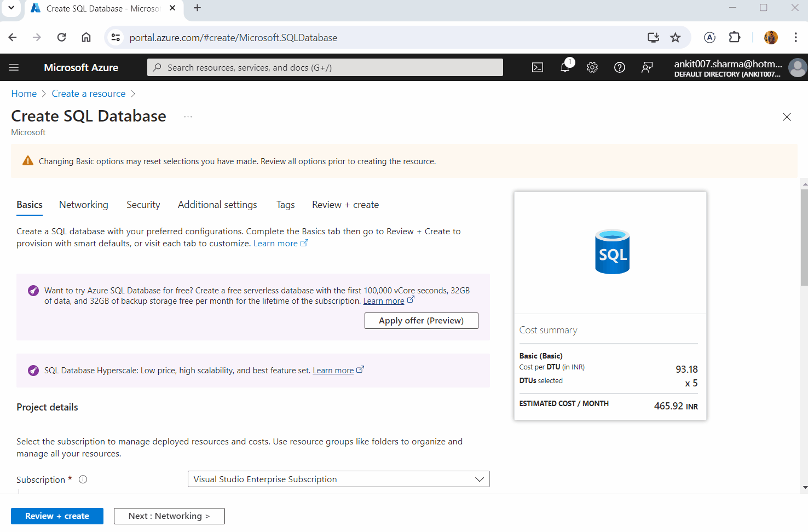The width and height of the screenshot is (808, 532).
Task: Click the blue Review + create button
Action: (57, 516)
